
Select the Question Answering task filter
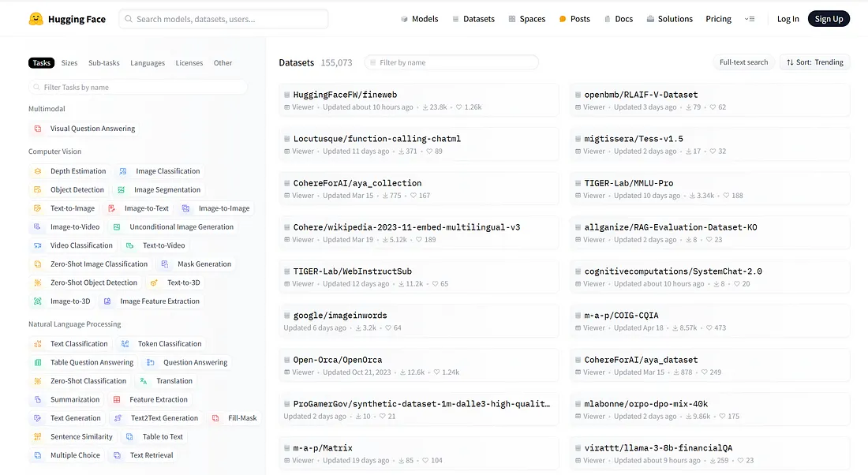pos(187,363)
